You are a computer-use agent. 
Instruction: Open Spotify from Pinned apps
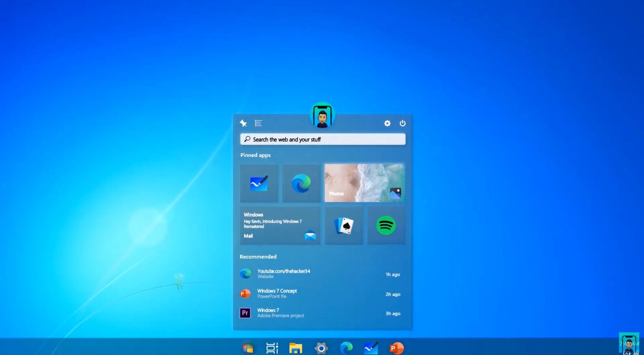tap(386, 225)
